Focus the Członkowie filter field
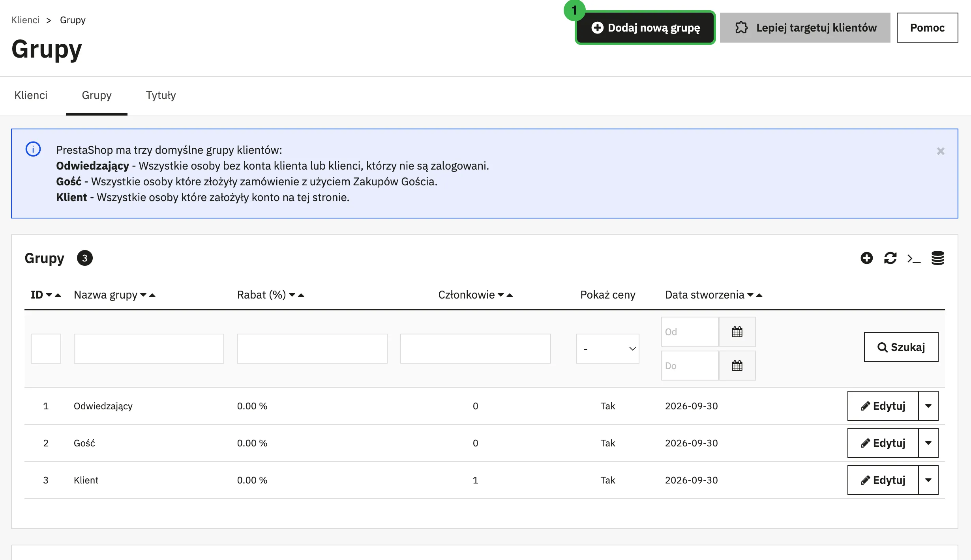Viewport: 971px width, 560px height. coord(475,349)
